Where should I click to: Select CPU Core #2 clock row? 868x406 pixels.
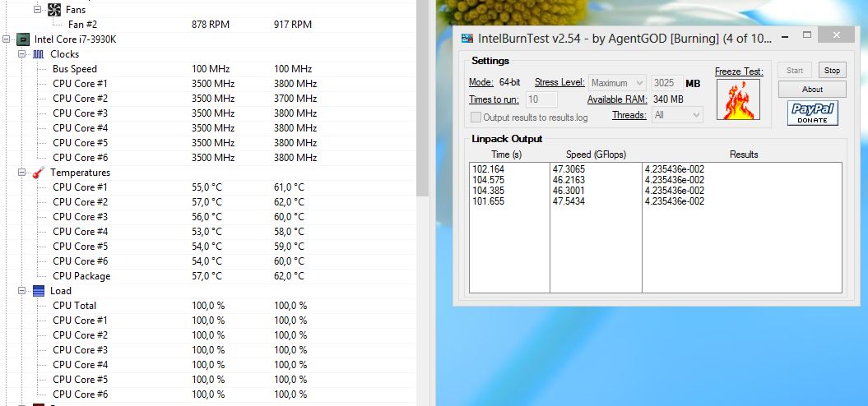[207, 99]
